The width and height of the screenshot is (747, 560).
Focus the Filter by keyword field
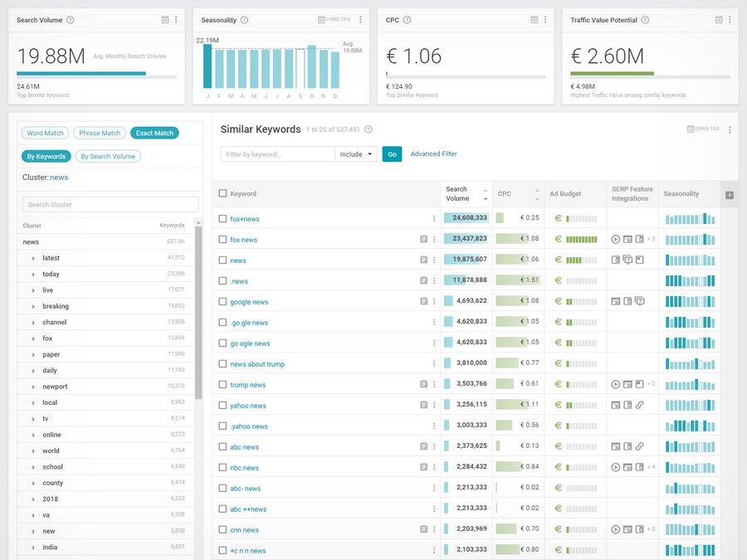click(278, 154)
